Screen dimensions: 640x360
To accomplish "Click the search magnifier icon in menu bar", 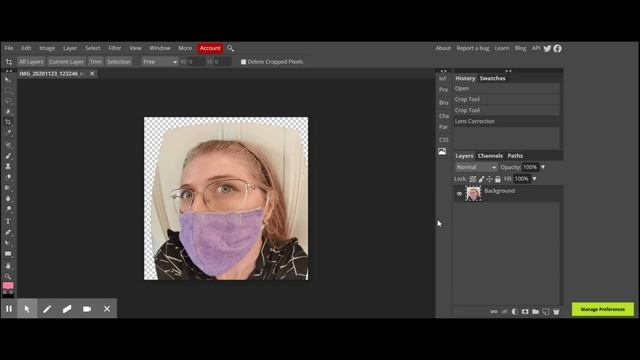I will (231, 49).
